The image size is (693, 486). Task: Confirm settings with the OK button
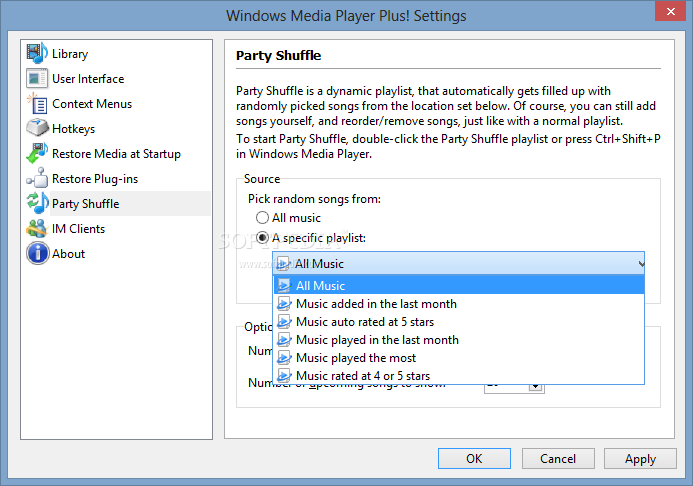pyautogui.click(x=474, y=459)
